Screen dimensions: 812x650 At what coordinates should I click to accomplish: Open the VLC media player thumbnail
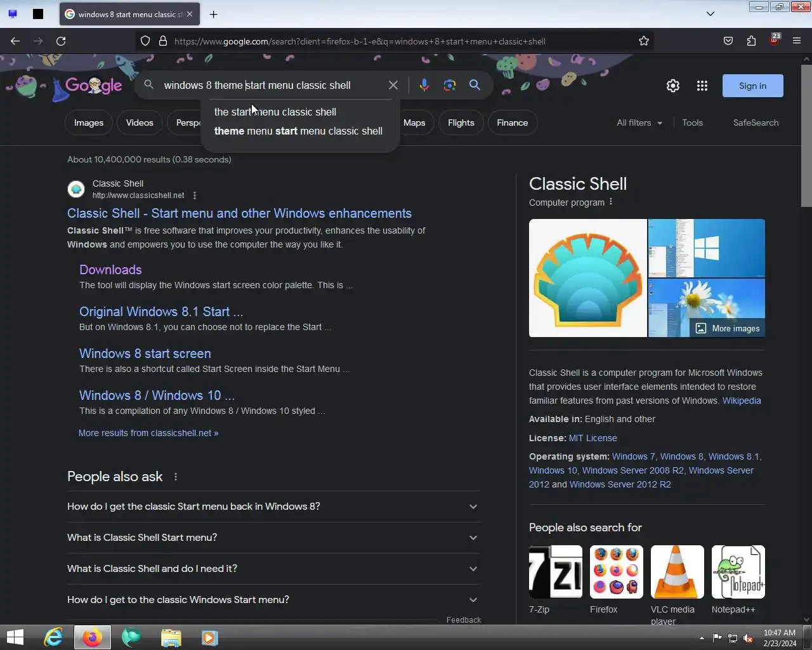678,572
